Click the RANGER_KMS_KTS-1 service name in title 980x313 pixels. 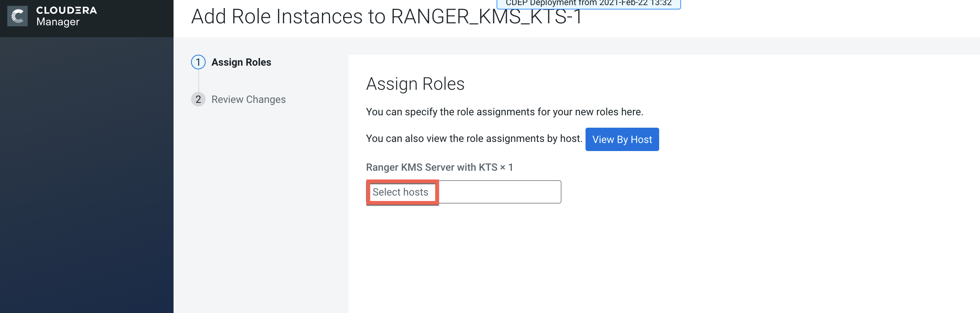(x=486, y=17)
